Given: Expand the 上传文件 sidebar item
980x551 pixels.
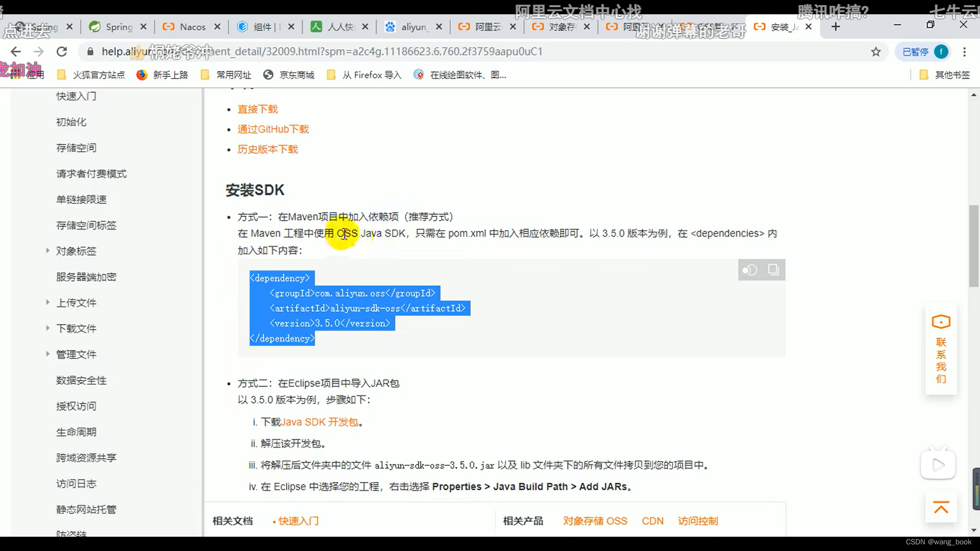Looking at the screenshot, I should 47,302.
